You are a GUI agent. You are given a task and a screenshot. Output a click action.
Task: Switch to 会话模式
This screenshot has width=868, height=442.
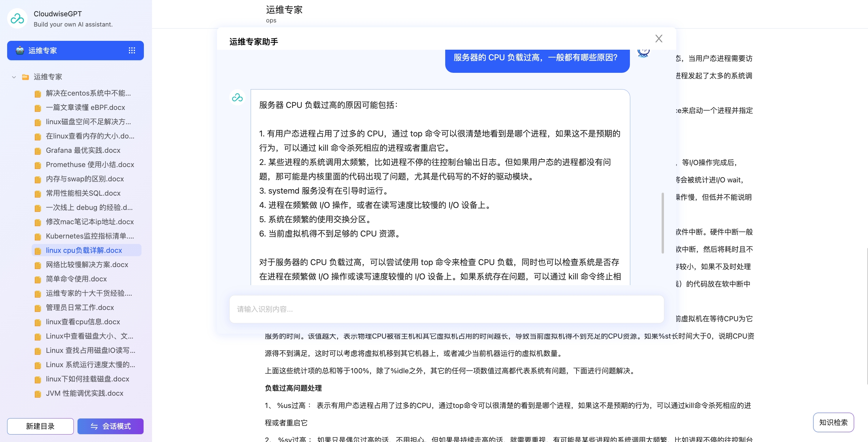pyautogui.click(x=111, y=426)
